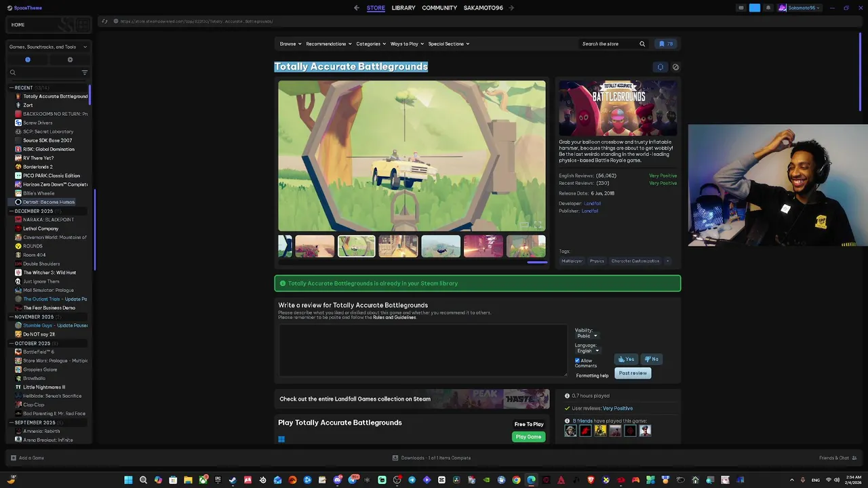Click the screenshot thumbnail strip scrollbar

tap(537, 262)
